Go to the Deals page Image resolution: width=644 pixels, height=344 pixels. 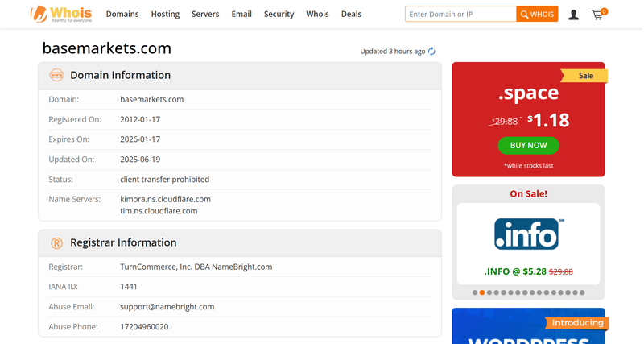351,14
